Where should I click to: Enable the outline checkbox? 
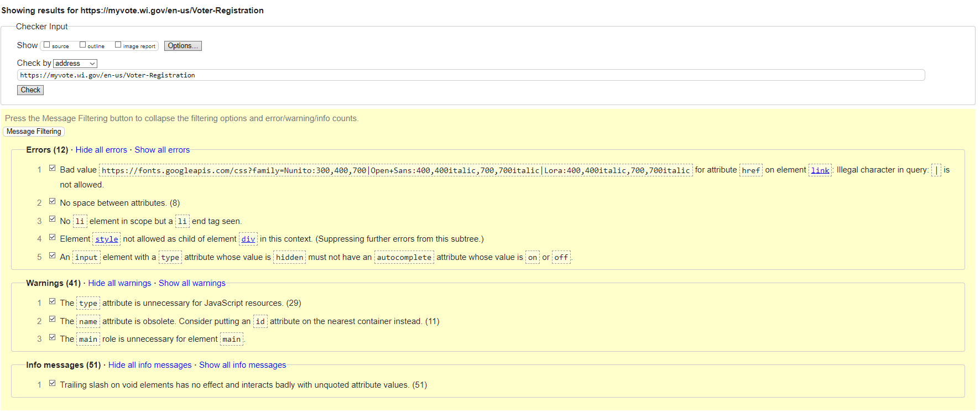[x=82, y=45]
